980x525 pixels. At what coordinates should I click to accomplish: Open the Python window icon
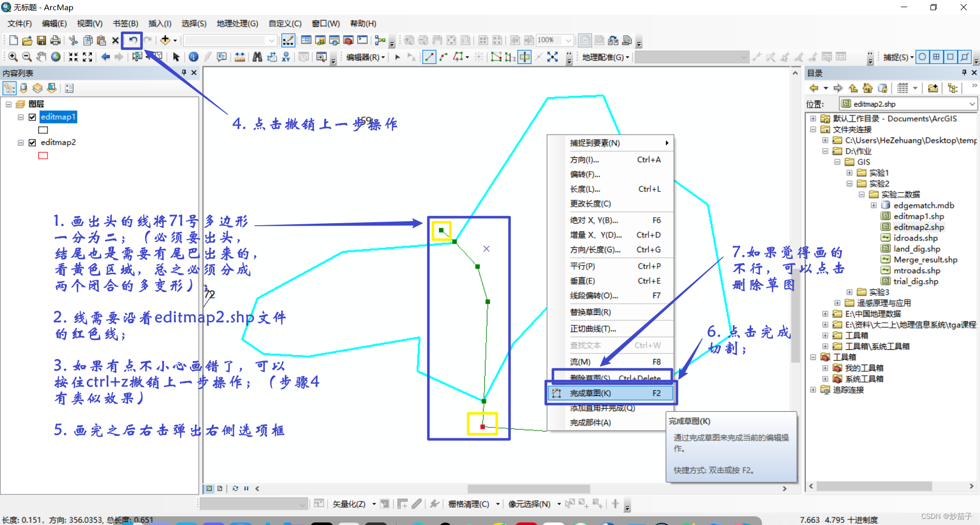tap(362, 40)
